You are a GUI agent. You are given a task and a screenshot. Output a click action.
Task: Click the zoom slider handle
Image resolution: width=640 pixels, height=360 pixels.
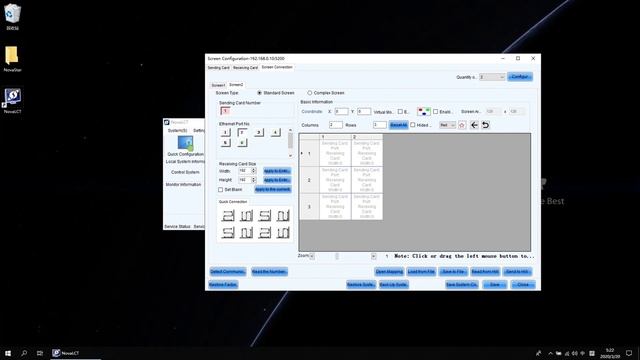337,256
